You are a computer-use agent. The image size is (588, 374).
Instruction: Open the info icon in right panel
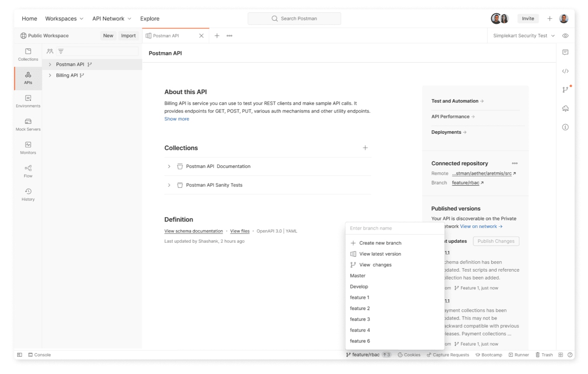pos(565,127)
